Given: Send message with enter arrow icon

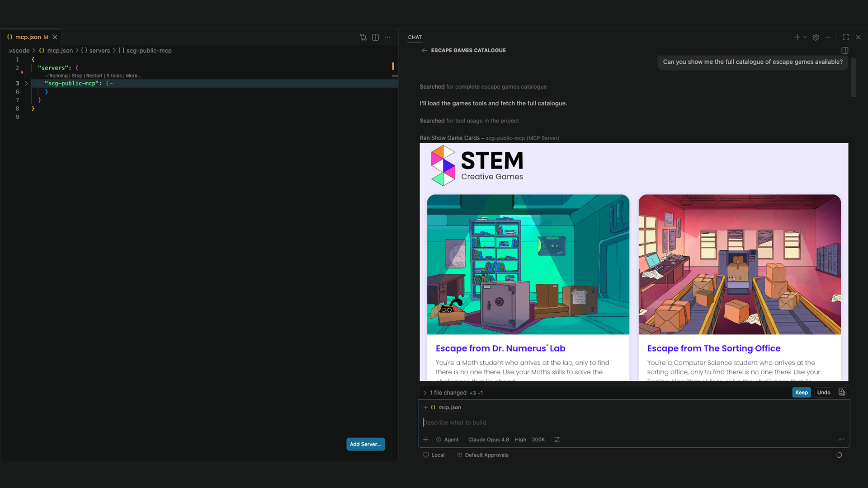Looking at the screenshot, I should (841, 440).
